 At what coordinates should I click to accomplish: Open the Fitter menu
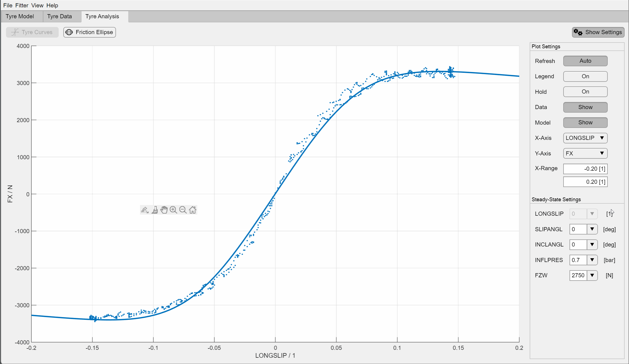(x=22, y=5)
